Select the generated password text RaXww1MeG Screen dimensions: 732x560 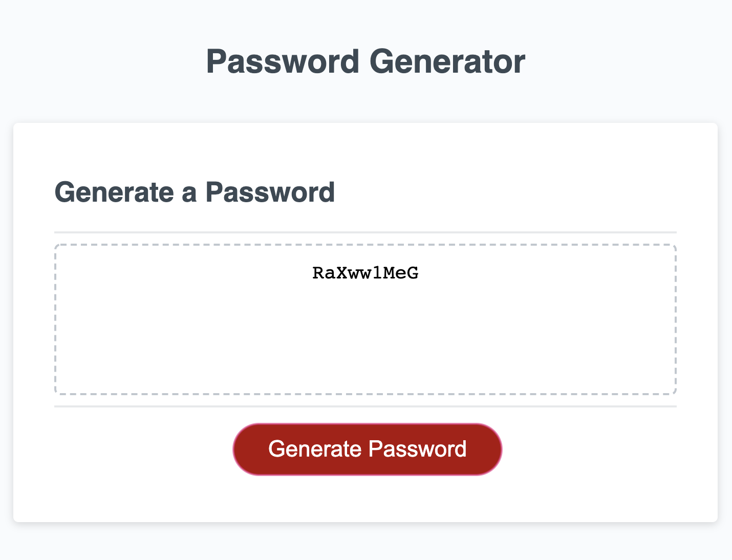[365, 273]
